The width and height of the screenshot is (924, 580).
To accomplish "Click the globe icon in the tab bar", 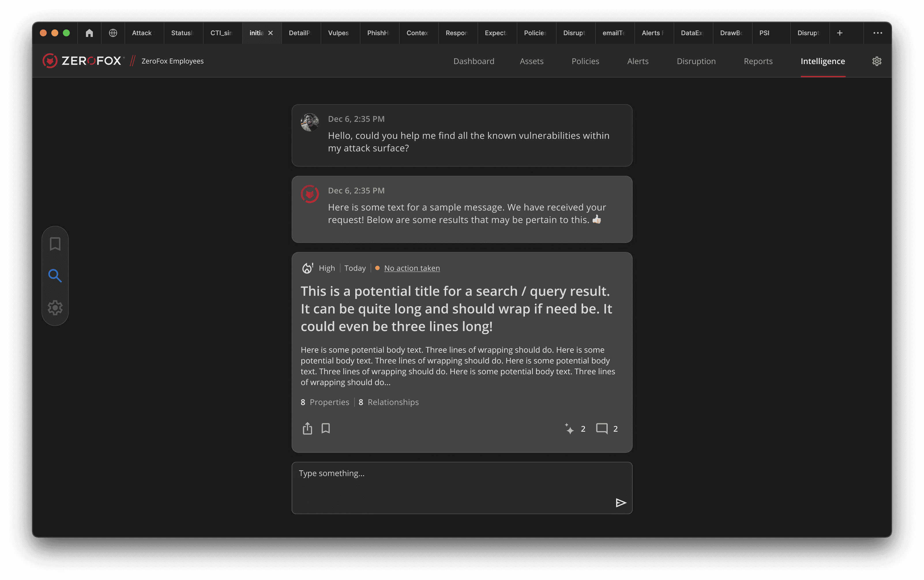I will point(113,33).
